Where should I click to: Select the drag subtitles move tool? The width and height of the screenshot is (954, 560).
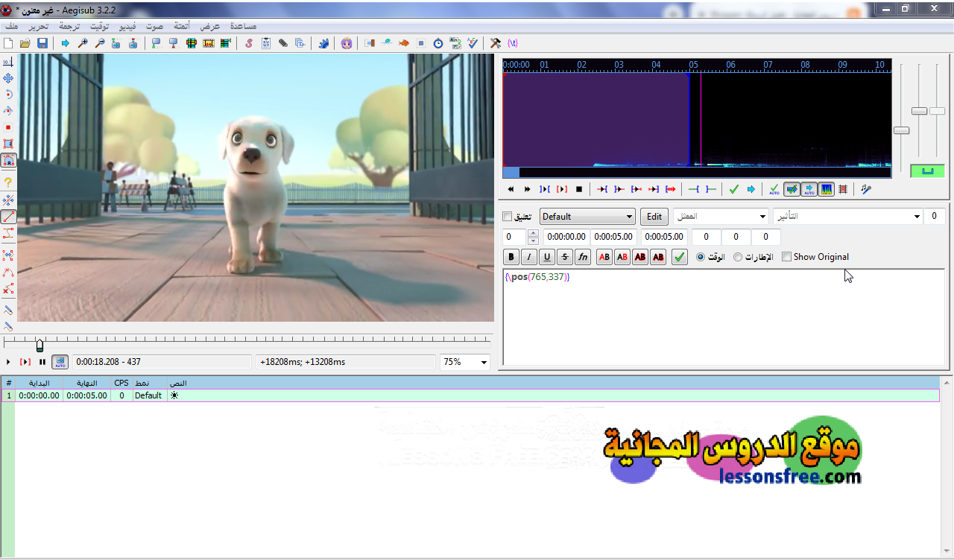8,78
